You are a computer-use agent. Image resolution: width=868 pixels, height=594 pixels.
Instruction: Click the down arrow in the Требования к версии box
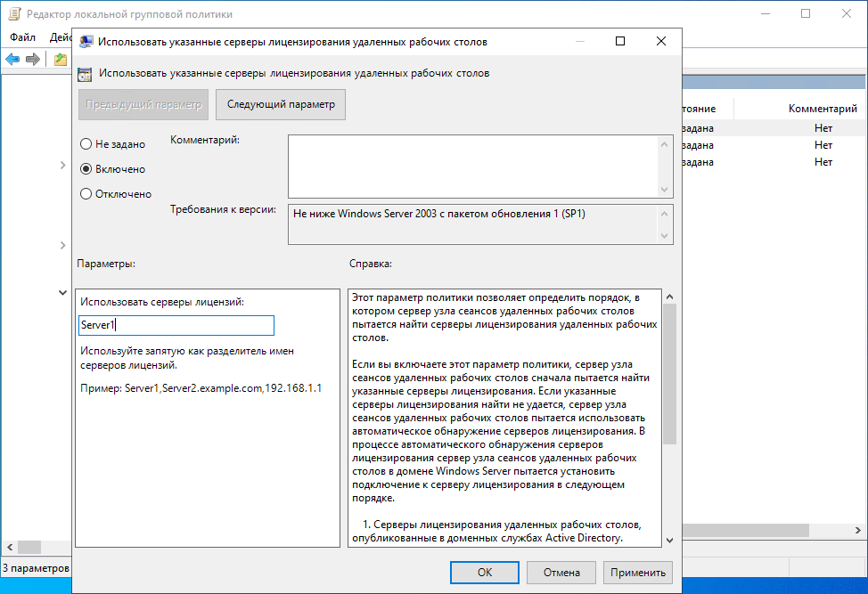coord(664,236)
